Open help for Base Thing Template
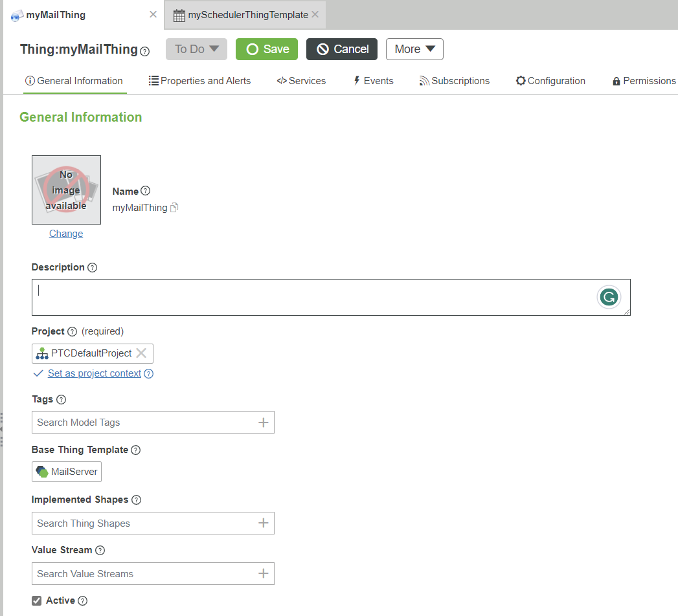This screenshot has width=678, height=616. (x=136, y=449)
